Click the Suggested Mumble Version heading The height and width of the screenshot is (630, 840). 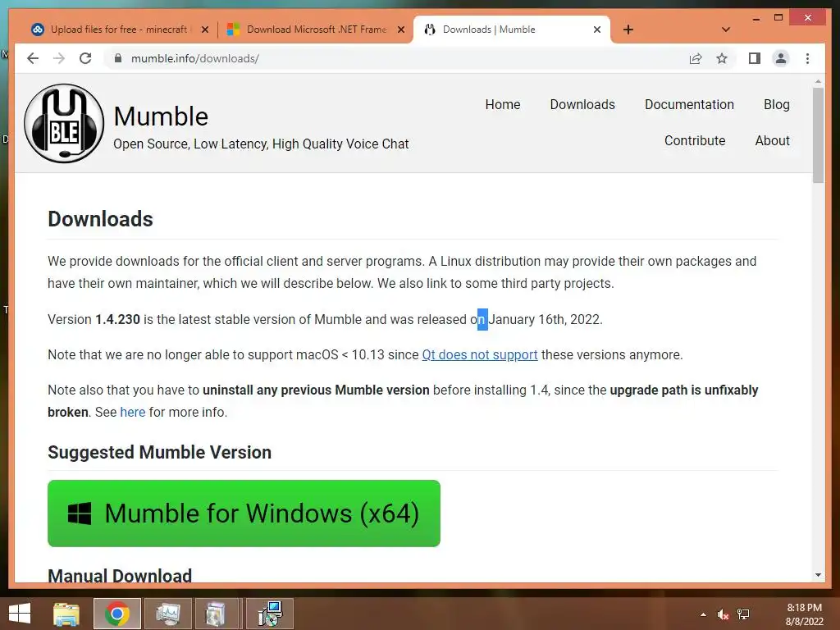(160, 452)
